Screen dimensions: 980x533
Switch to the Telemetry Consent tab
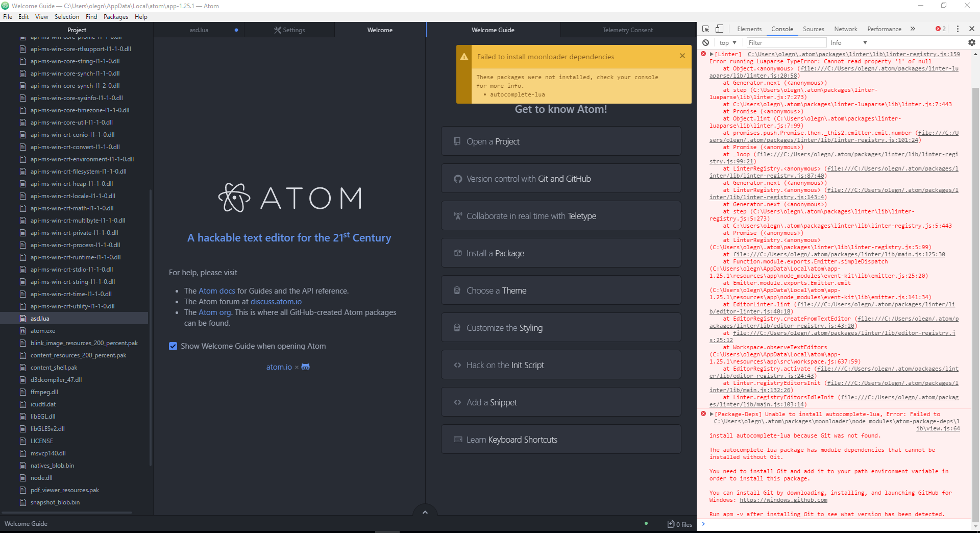coord(627,30)
